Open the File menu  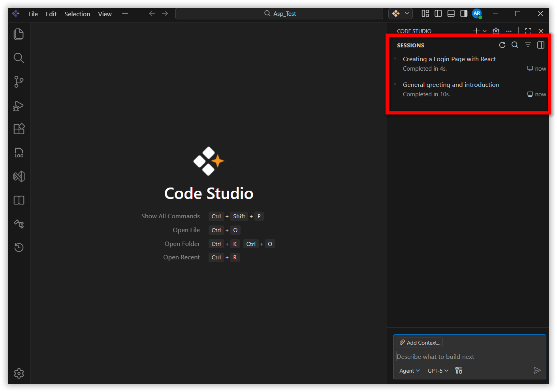point(33,14)
